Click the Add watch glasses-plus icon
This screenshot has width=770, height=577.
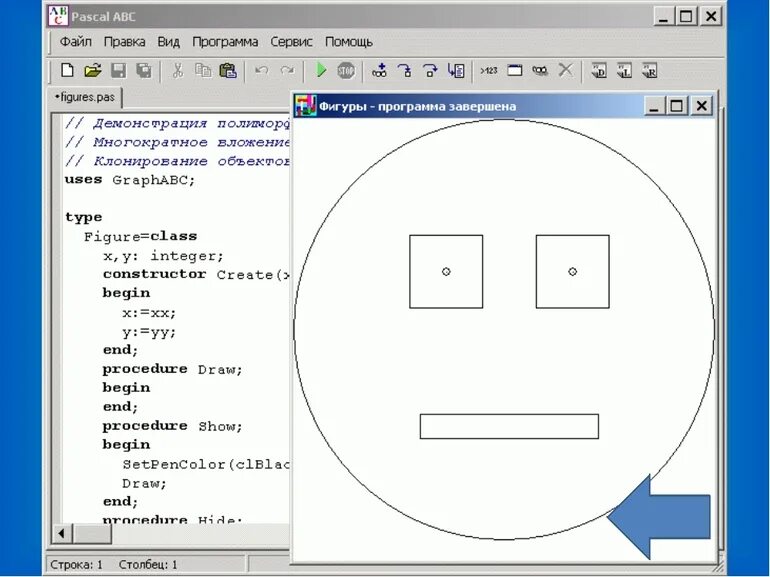tap(380, 71)
